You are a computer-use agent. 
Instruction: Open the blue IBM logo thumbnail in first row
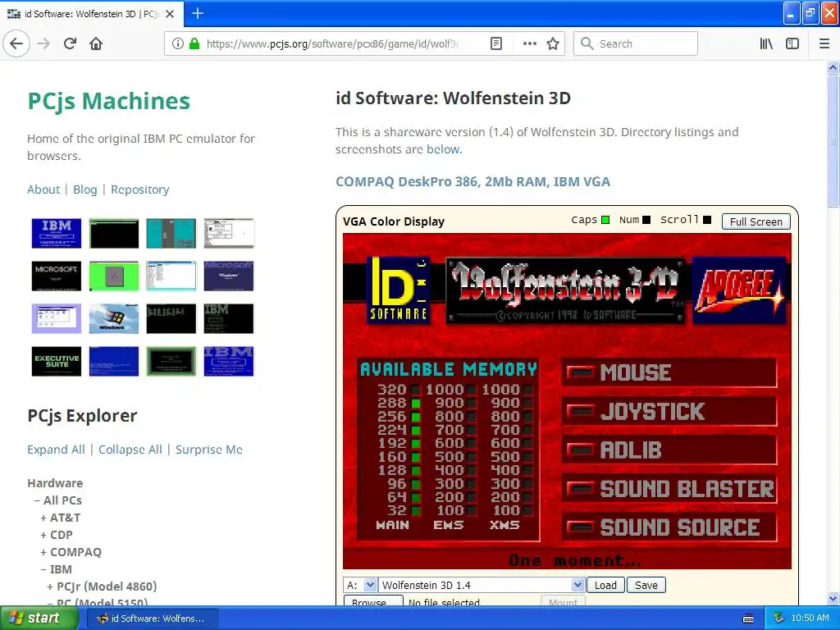pyautogui.click(x=57, y=233)
